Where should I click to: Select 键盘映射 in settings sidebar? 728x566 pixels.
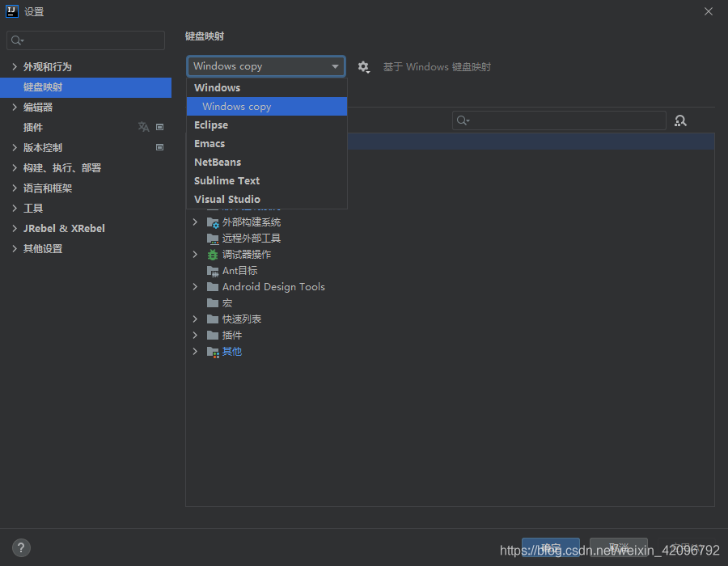tap(86, 87)
